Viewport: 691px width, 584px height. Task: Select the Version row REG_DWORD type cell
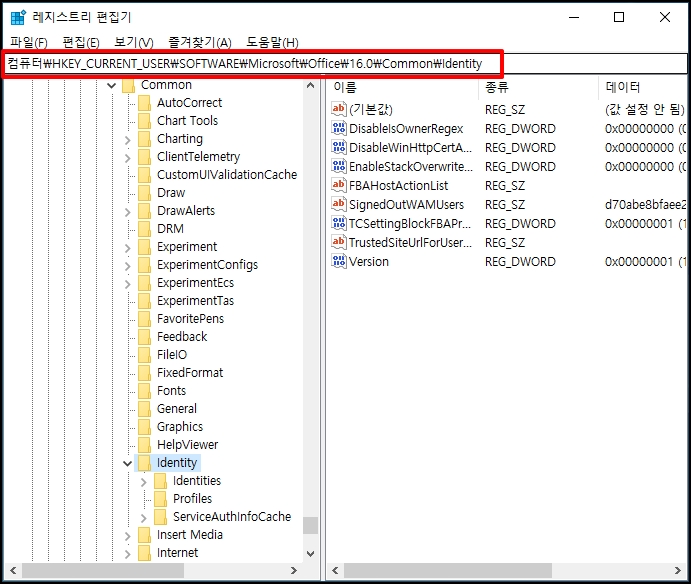click(x=520, y=262)
